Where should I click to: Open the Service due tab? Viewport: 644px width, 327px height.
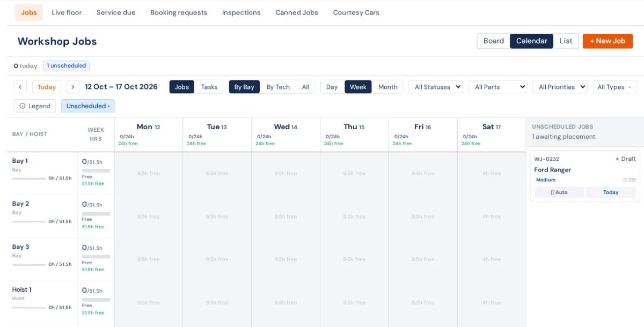coord(116,12)
